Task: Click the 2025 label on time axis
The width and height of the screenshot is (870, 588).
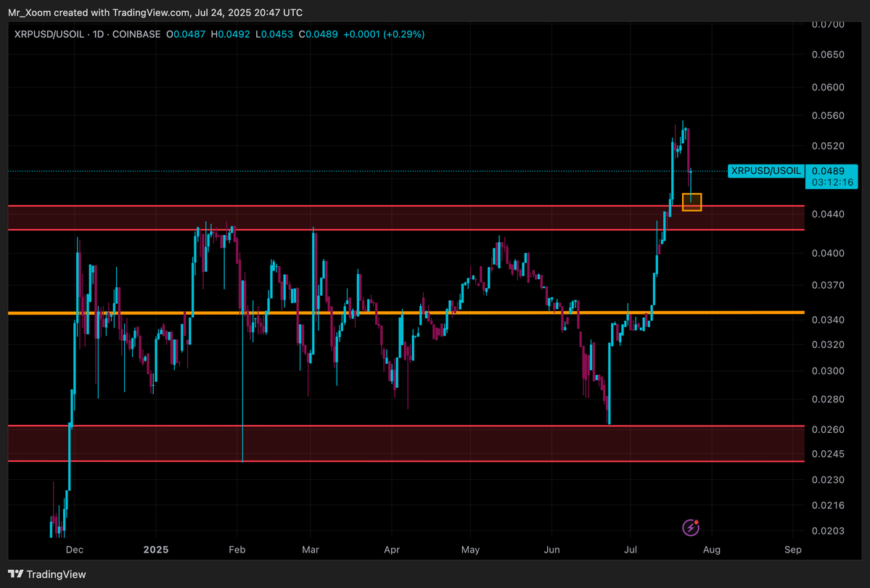Action: (x=156, y=550)
